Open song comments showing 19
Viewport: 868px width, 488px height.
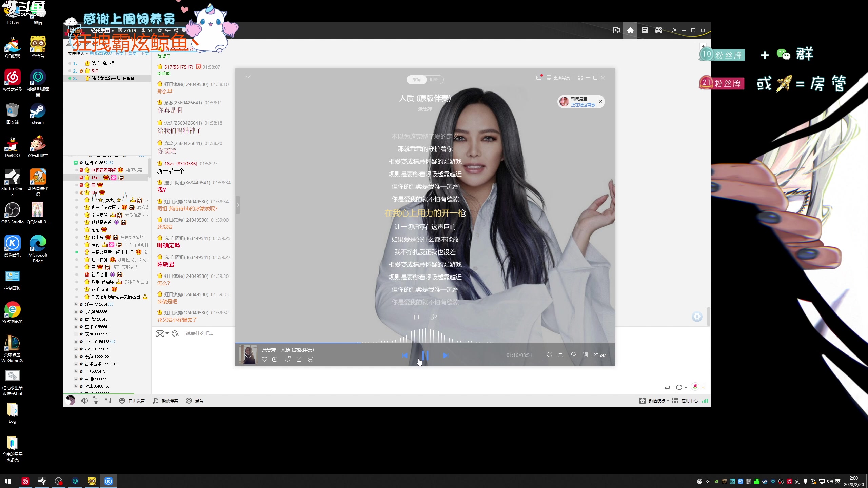288,359
